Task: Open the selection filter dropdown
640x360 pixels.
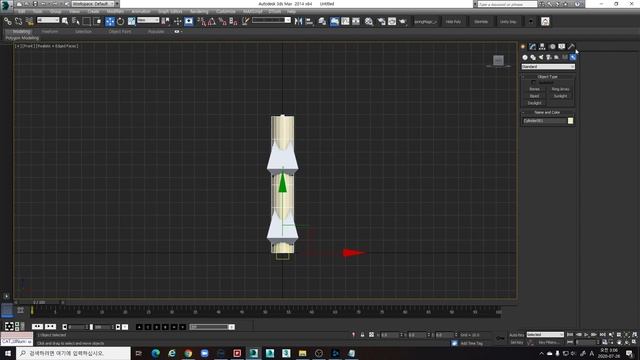Action: (x=48, y=20)
